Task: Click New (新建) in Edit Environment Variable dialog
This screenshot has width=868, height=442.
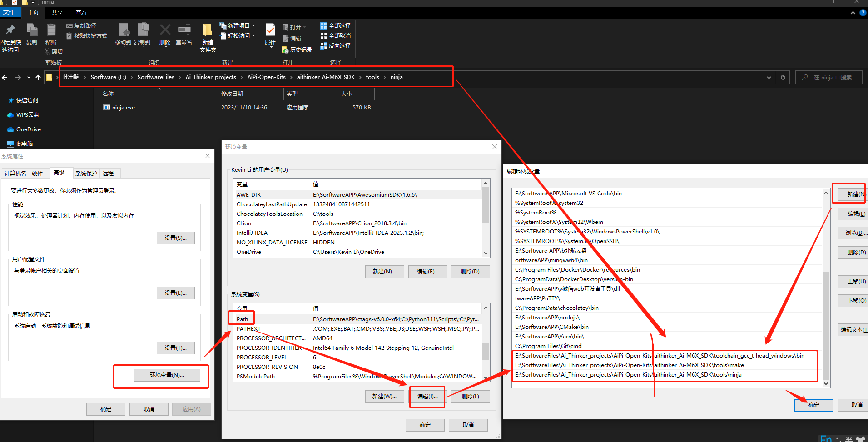Action: 853,194
